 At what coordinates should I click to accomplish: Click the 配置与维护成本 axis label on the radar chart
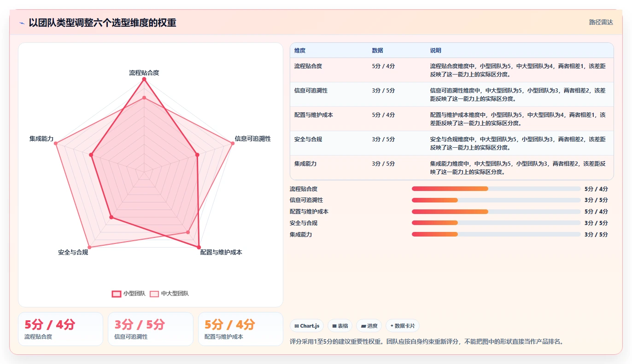click(x=221, y=252)
